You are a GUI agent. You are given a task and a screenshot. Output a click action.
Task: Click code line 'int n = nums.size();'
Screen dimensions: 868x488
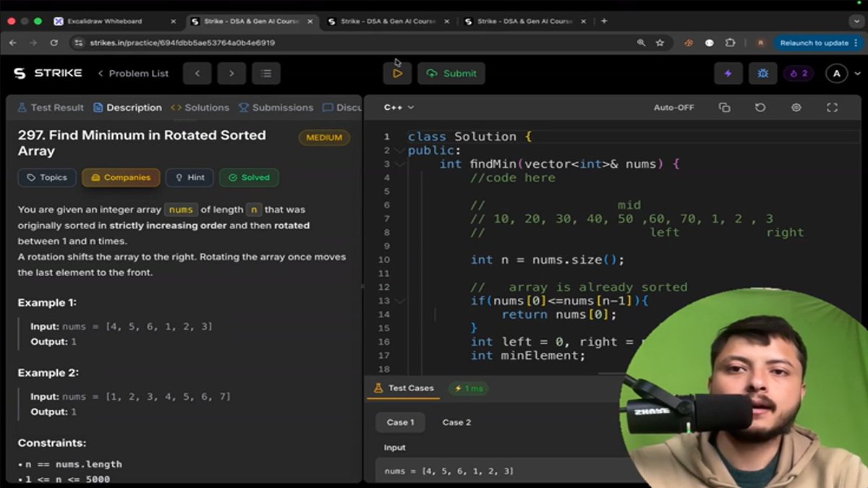[547, 260]
